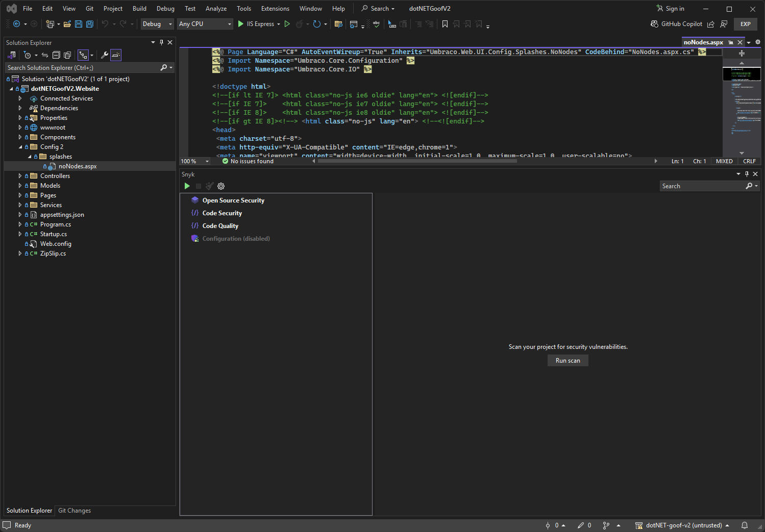Click Sign in at top right
The width and height of the screenshot is (765, 532).
pyautogui.click(x=670, y=9)
